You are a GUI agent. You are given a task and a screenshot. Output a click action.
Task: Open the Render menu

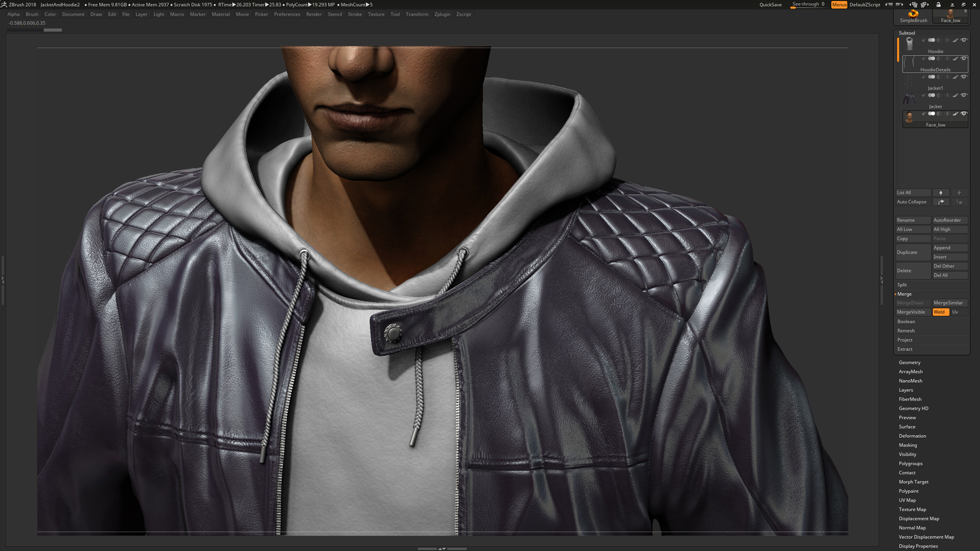point(314,14)
